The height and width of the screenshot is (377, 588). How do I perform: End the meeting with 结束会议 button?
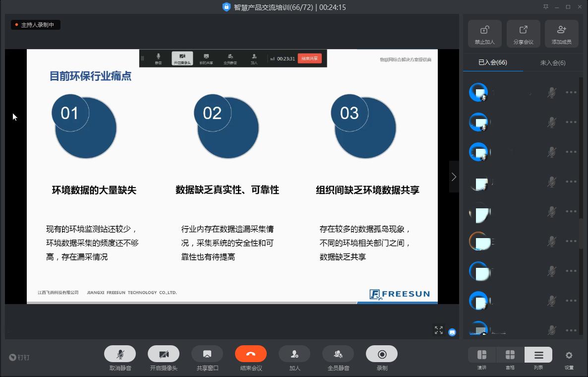click(x=251, y=354)
